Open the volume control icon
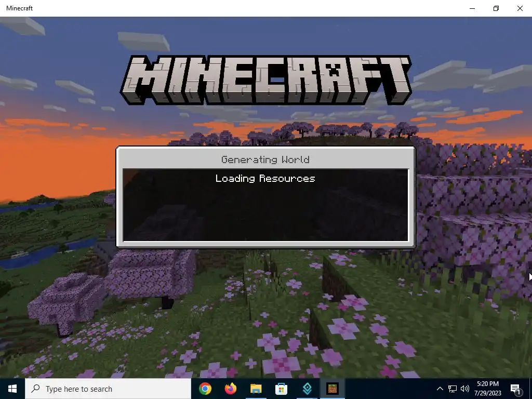The image size is (532, 399). click(x=465, y=389)
